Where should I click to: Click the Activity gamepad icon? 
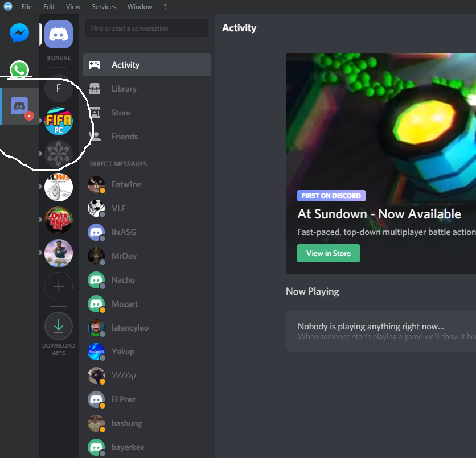click(95, 65)
